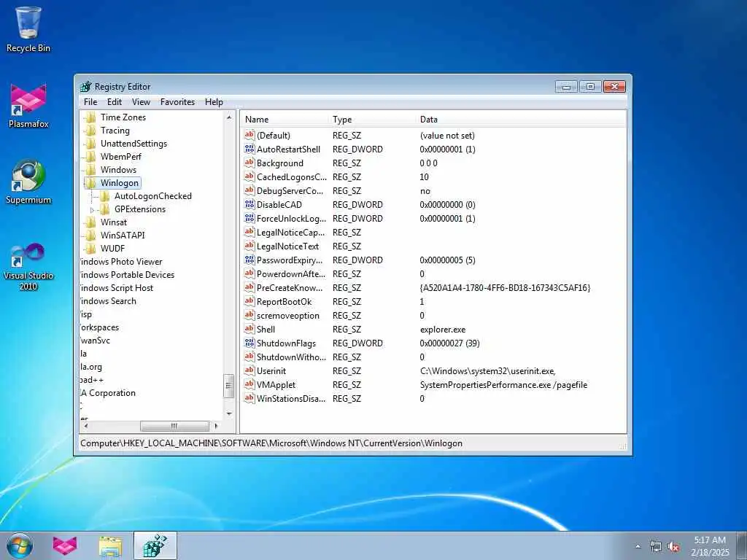Screen dimensions: 747x560
Task: Select Windows Photo Viewer key
Action: point(121,262)
